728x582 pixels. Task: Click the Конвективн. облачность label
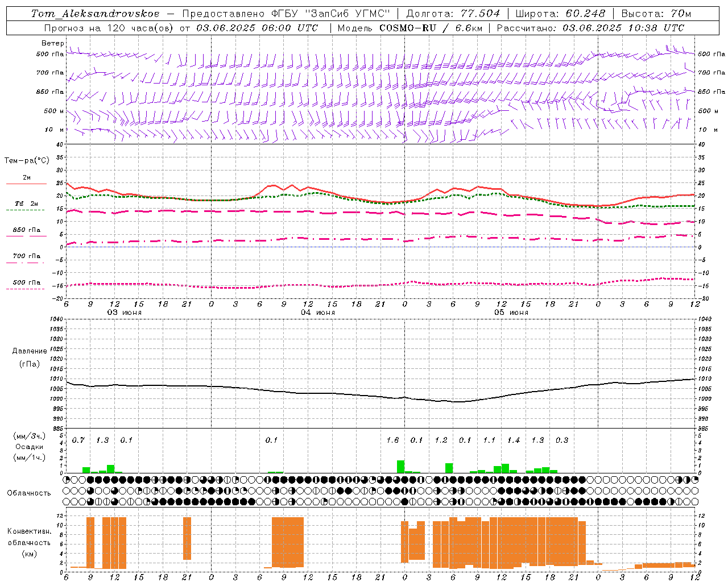pos(29,537)
